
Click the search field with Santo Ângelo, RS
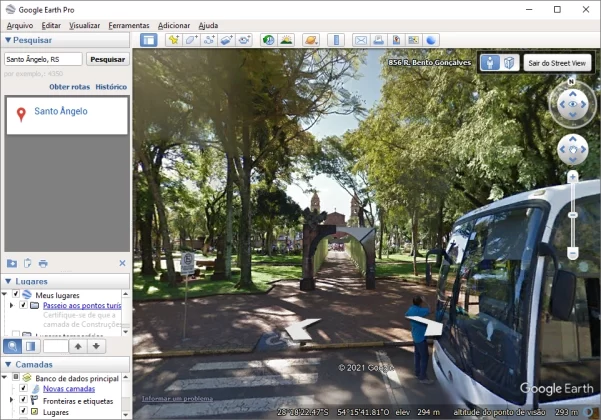(x=43, y=59)
